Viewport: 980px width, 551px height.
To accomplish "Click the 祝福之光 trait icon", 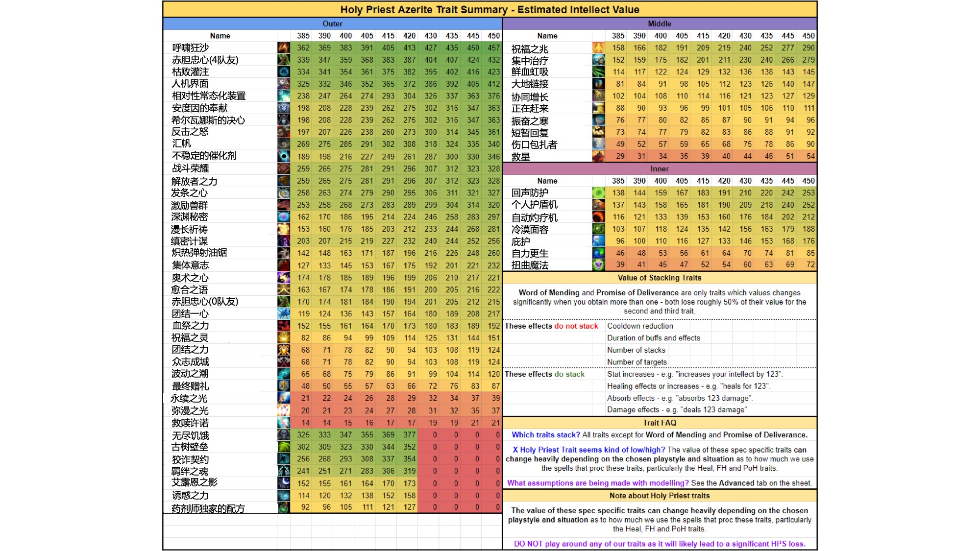I will [598, 48].
